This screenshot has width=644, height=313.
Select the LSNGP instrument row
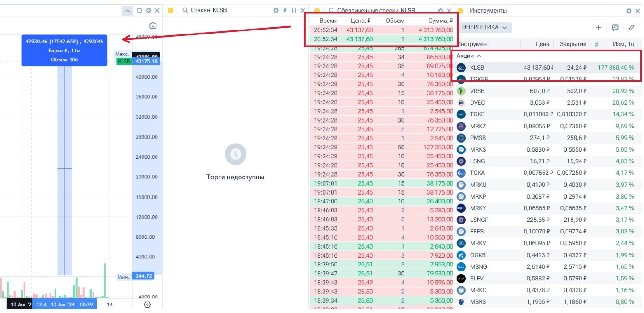click(547, 220)
